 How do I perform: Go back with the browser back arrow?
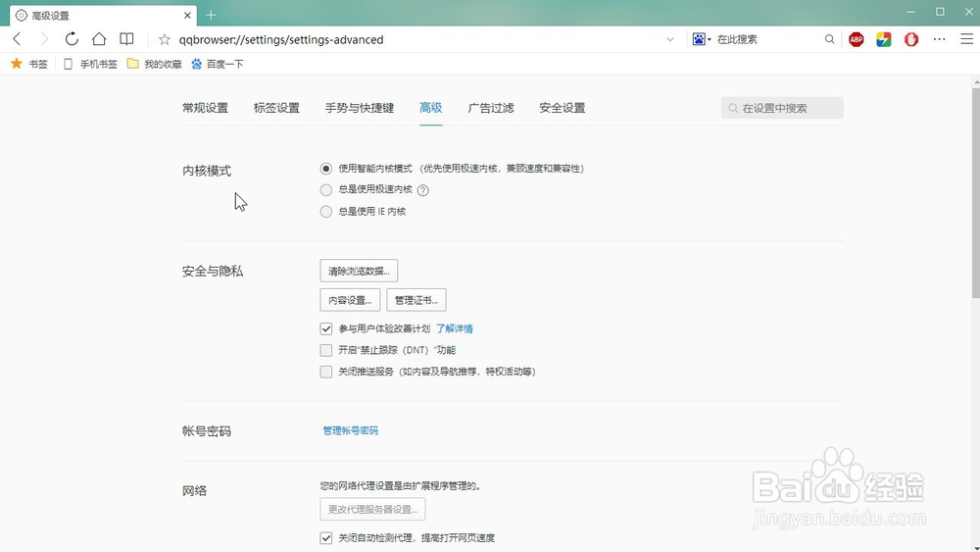click(17, 39)
